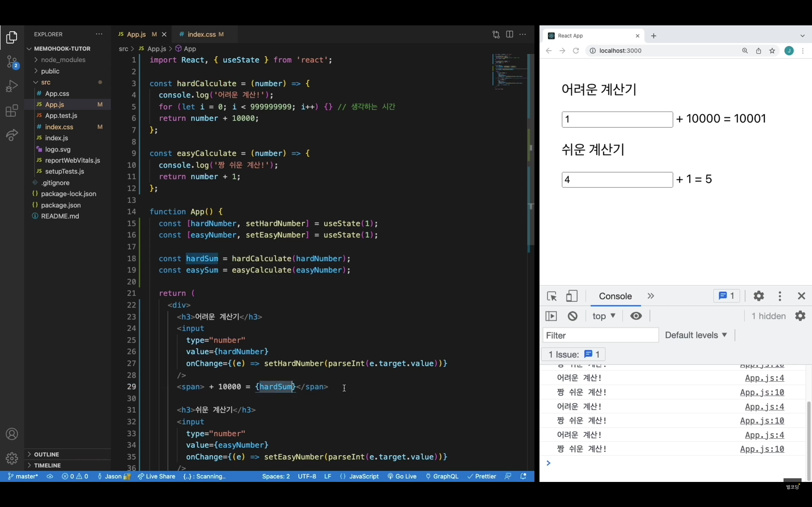Open the top context dropdown

coord(604,316)
